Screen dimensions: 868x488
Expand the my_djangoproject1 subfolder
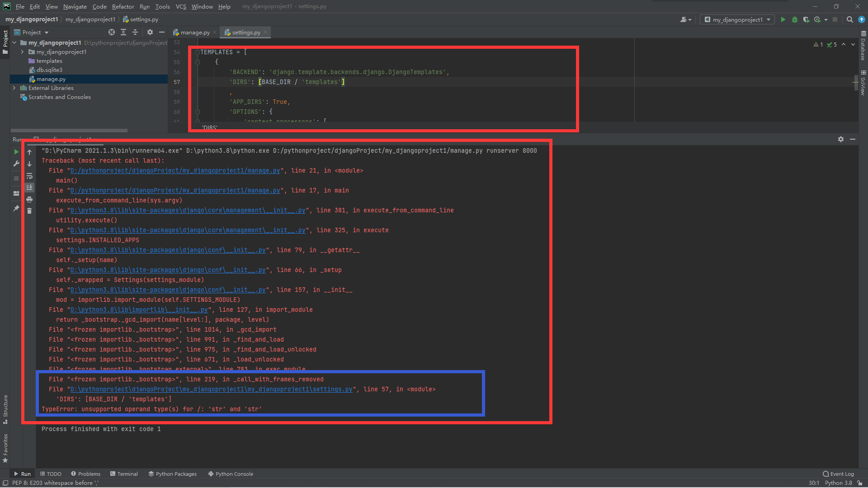[x=22, y=52]
